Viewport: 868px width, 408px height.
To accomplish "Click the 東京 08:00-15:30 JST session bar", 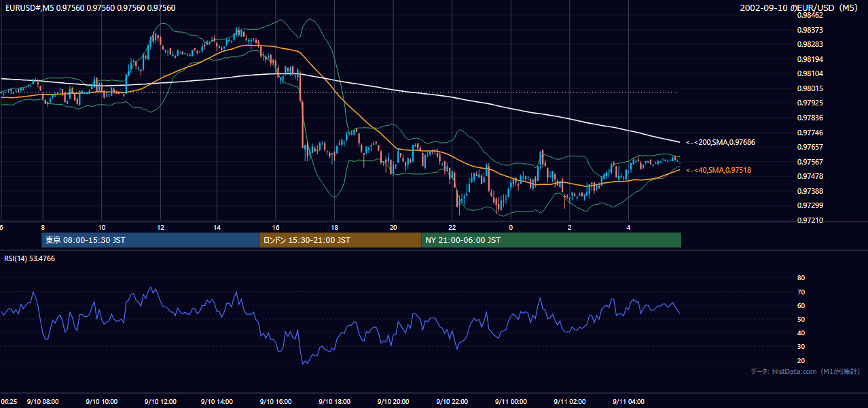I will pos(151,240).
